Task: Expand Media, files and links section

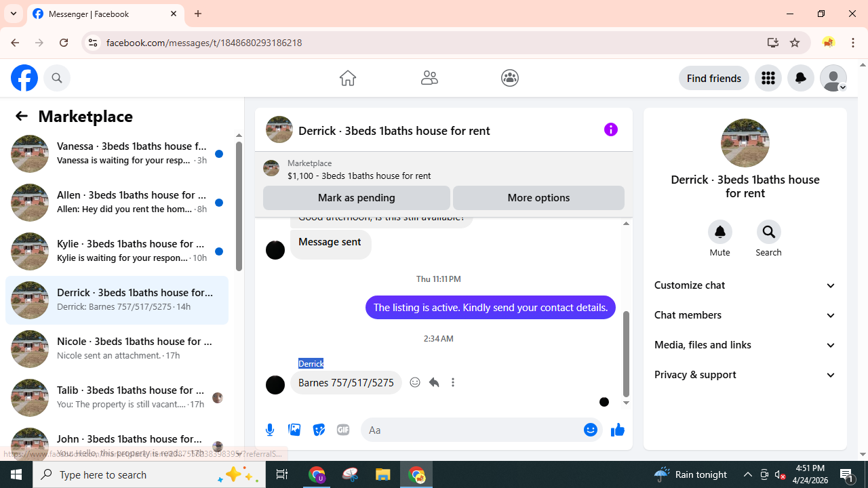Action: coord(745,345)
